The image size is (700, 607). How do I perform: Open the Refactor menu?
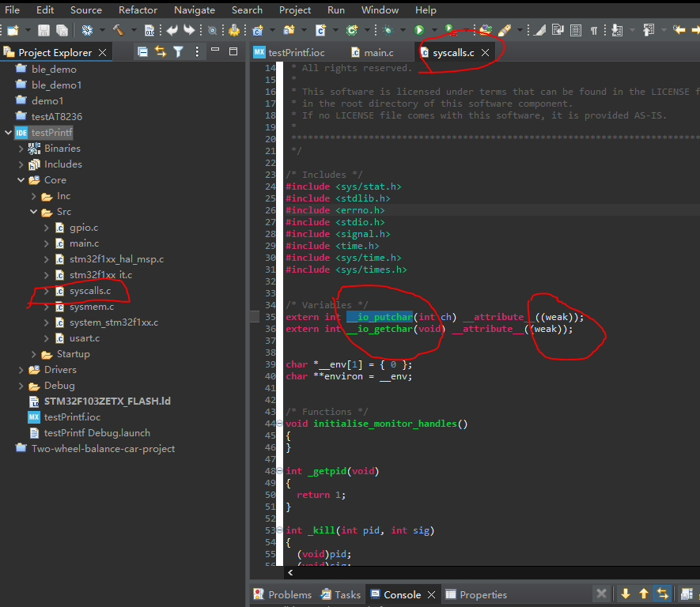click(138, 9)
